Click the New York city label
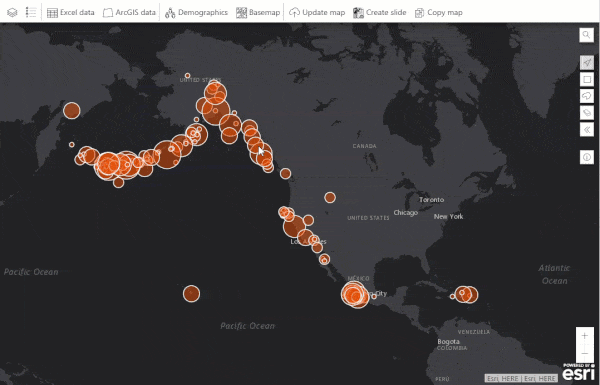The height and width of the screenshot is (385, 600). point(448,217)
